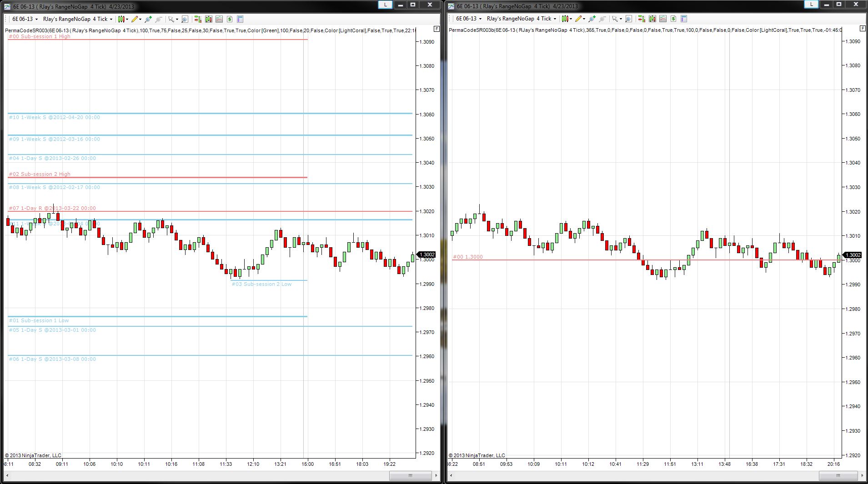Click the '#03 Sub-session 2 Low' label
The image size is (868, 484).
262,284
